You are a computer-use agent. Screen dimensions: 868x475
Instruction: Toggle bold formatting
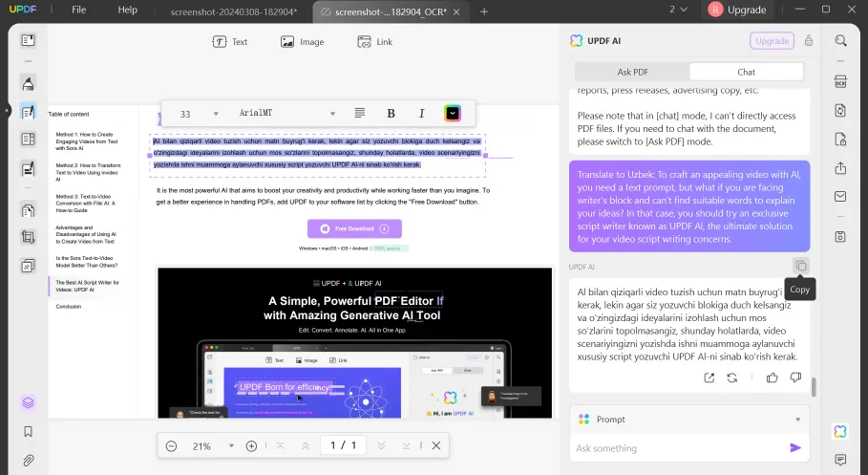tap(391, 113)
